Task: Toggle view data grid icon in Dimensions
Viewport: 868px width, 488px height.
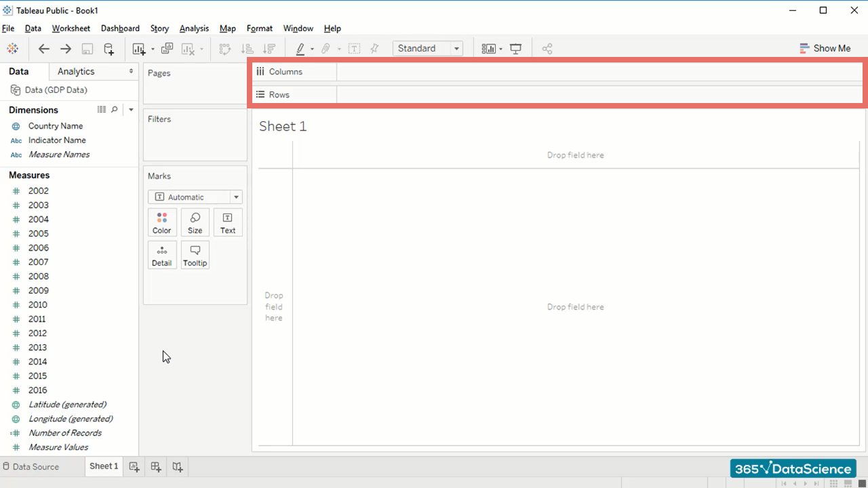Action: (102, 110)
